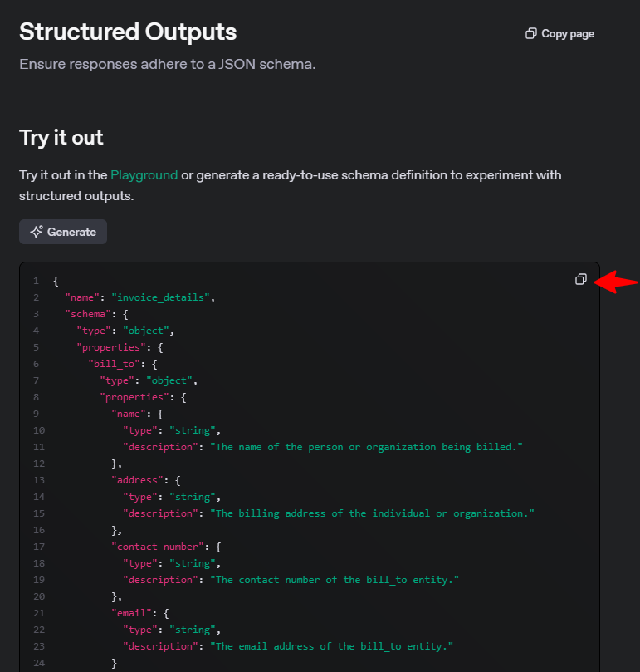Click line number 1 in code
The height and width of the screenshot is (672, 640).
pyautogui.click(x=36, y=281)
